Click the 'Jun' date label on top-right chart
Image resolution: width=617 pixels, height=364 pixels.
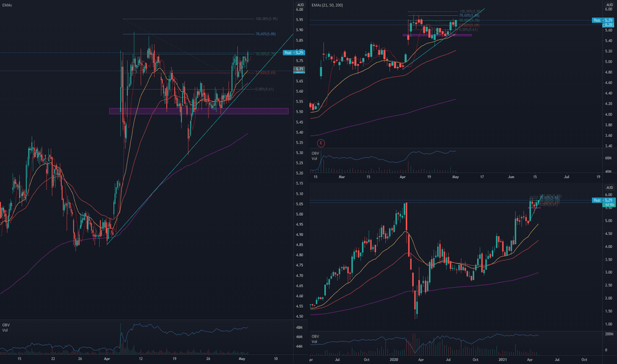[x=511, y=177]
